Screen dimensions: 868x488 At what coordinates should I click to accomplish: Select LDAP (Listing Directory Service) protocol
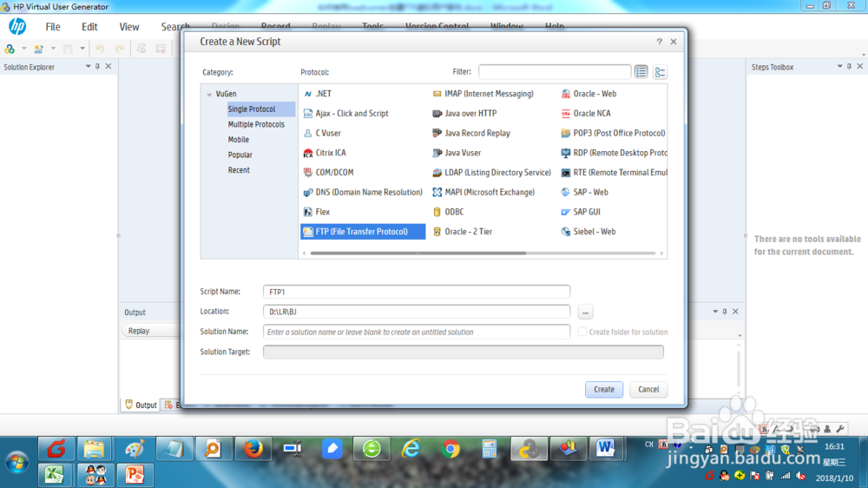[491, 172]
